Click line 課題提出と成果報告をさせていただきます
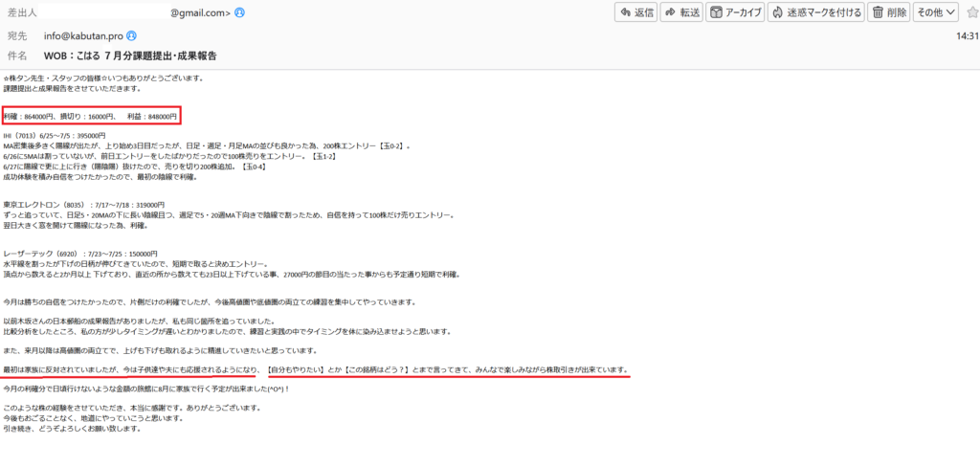Screen dimensions: 980x467 [x=72, y=89]
